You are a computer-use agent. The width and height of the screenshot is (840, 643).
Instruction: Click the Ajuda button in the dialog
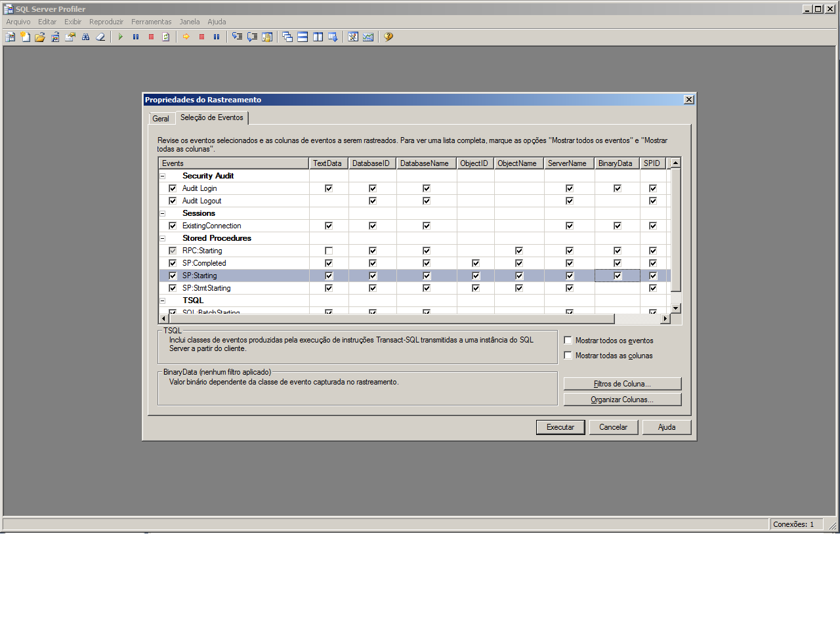(x=667, y=427)
